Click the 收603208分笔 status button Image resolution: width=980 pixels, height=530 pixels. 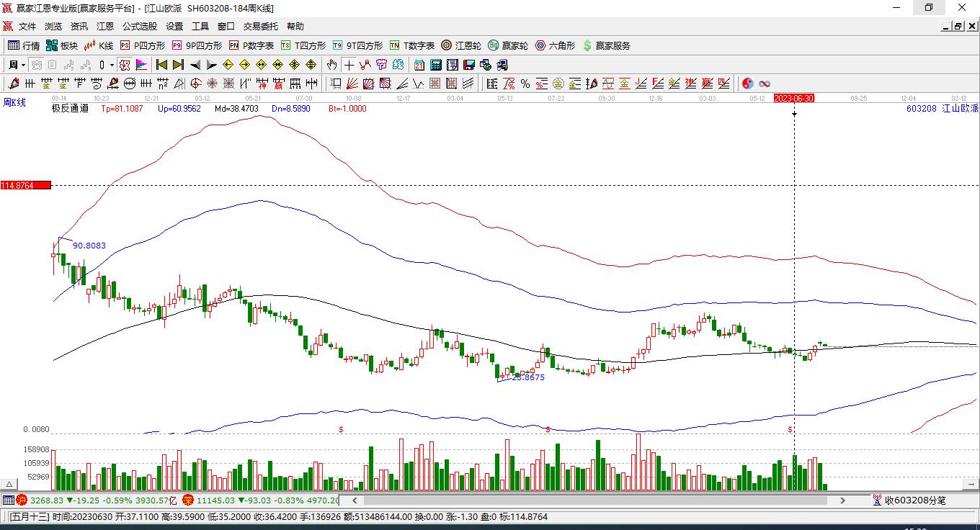[909, 500]
